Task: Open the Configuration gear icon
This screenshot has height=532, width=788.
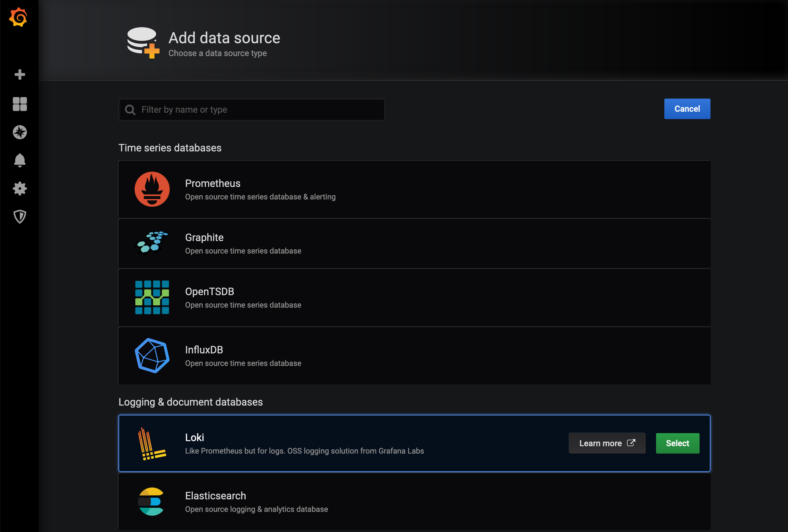Action: click(20, 189)
